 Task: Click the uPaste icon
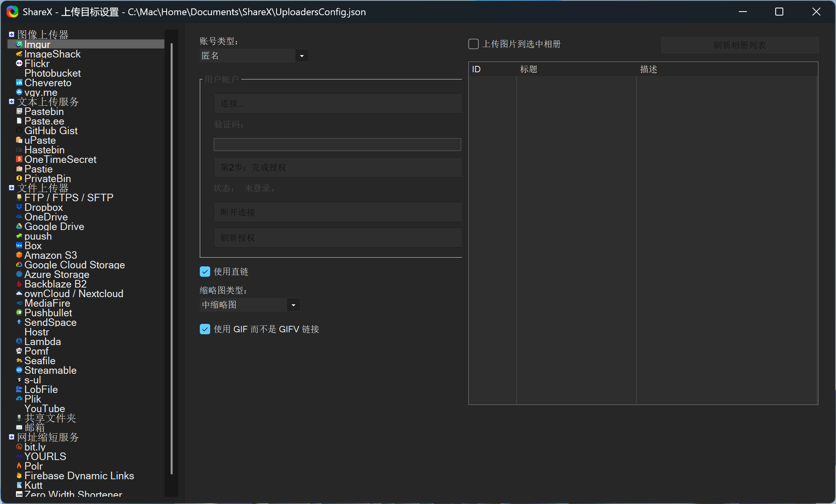(19, 140)
